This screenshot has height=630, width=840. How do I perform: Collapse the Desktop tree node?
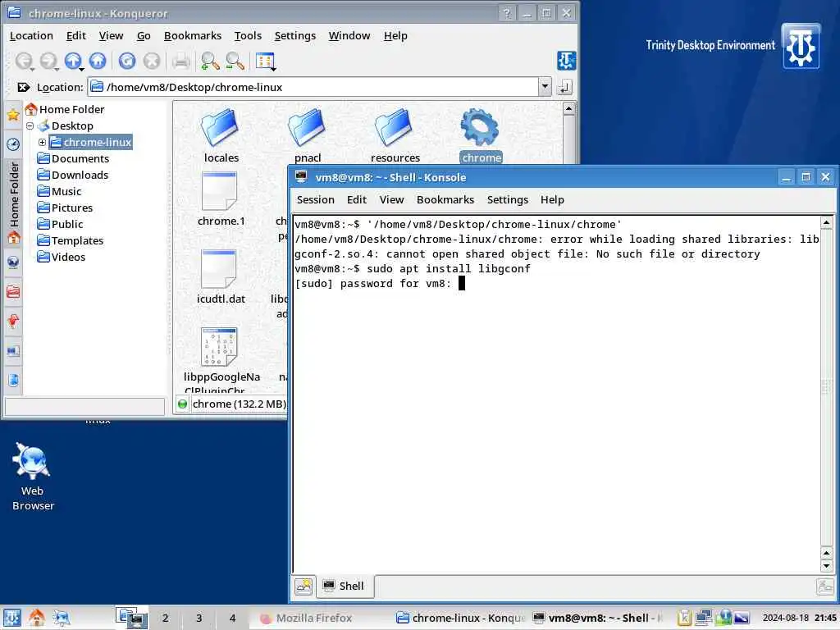tap(30, 126)
